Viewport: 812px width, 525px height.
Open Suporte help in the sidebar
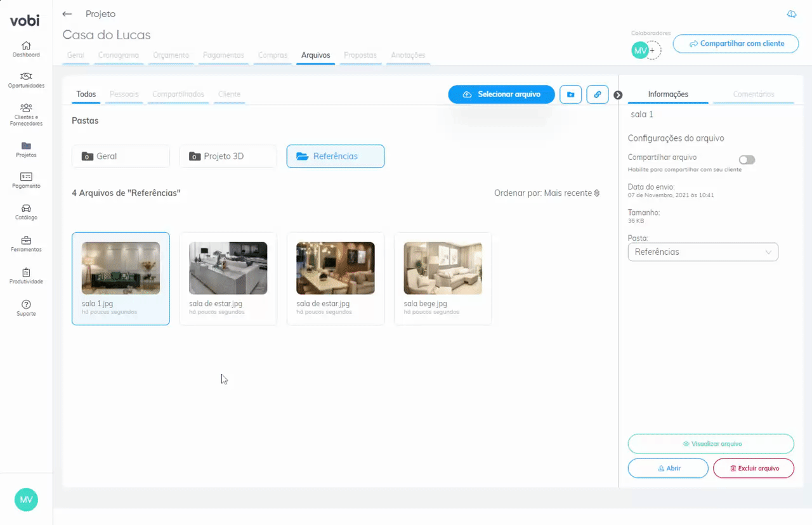pos(26,308)
